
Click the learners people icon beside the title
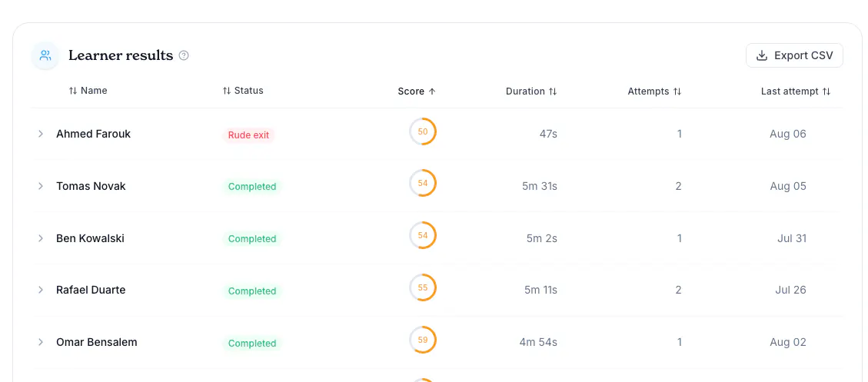point(45,55)
